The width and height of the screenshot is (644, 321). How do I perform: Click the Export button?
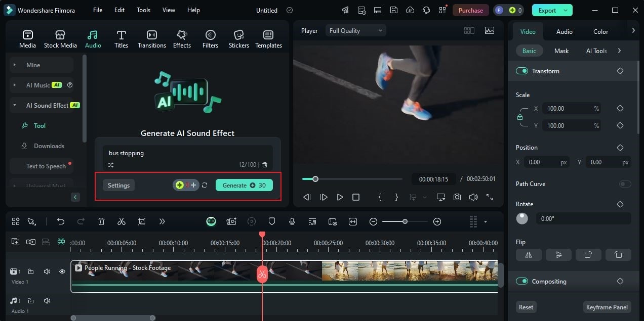(x=552, y=10)
